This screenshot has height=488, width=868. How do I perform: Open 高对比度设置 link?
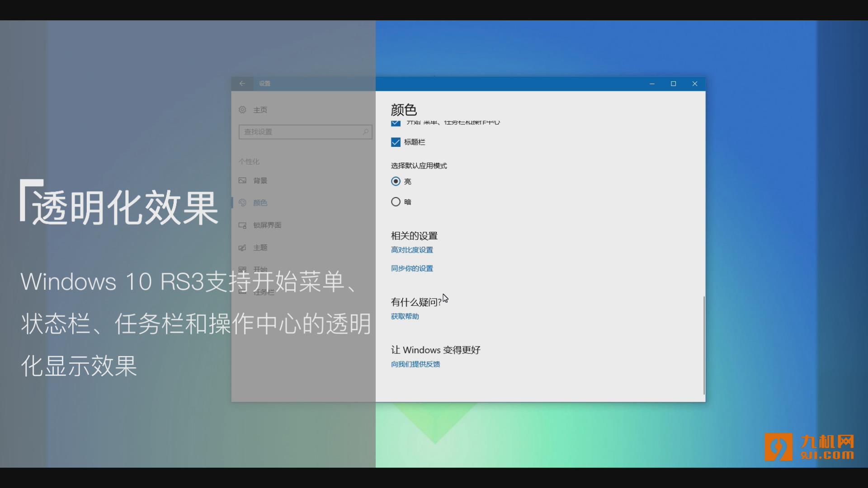coord(412,250)
